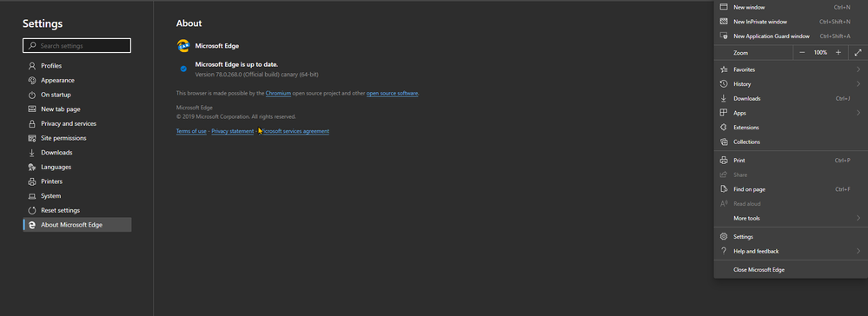Open the Privacy statement link
The width and height of the screenshot is (868, 316).
pyautogui.click(x=233, y=131)
